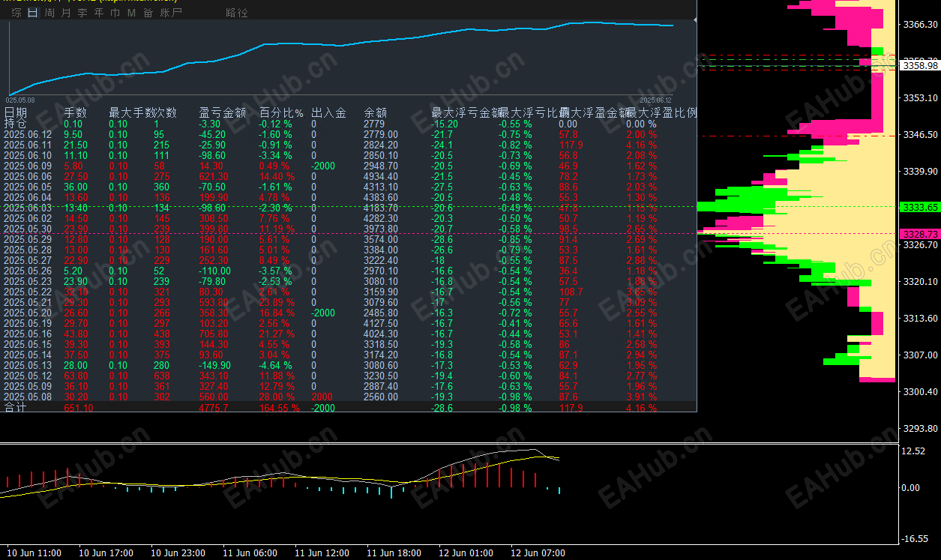Viewport: 941px width, 560px height.
Task: Click date cell 2025.05.30
Action: coord(28,229)
